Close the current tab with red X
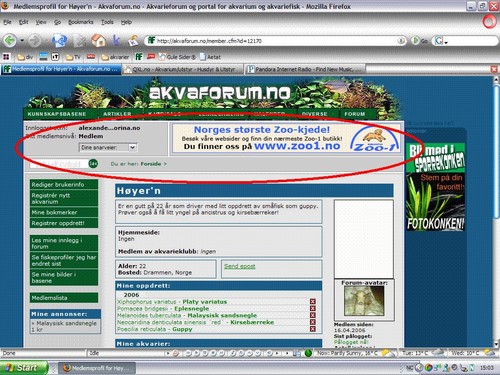 pyautogui.click(x=494, y=69)
